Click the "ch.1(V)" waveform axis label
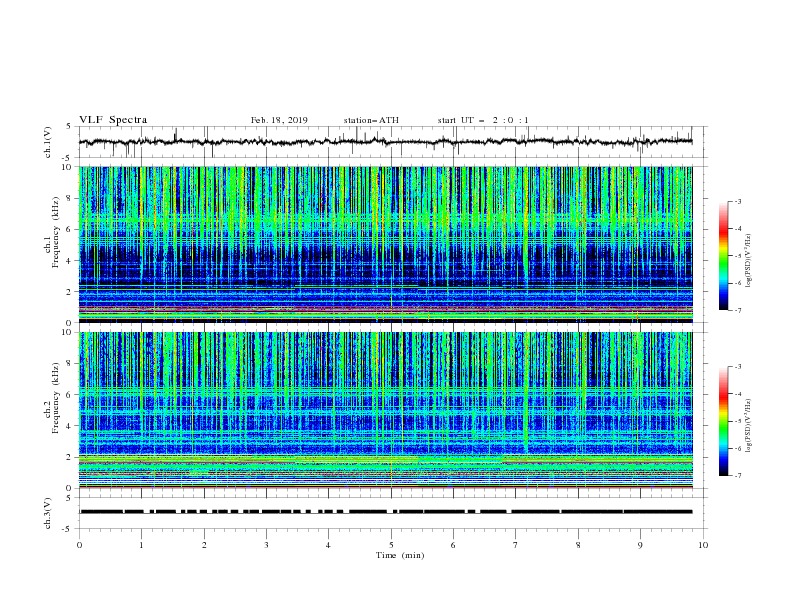The height and width of the screenshot is (612, 792). tap(48, 142)
